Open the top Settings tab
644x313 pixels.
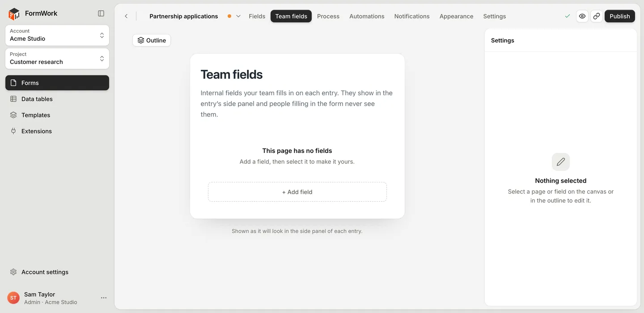[495, 16]
